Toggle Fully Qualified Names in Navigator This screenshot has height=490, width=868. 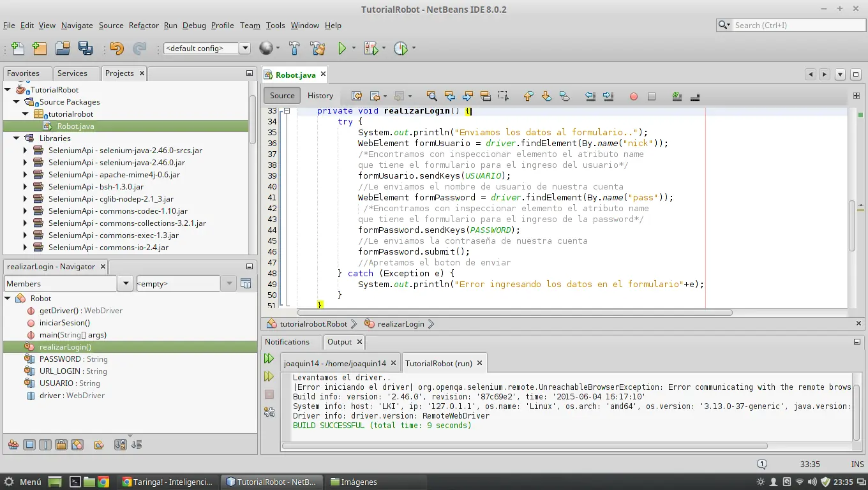point(99,445)
